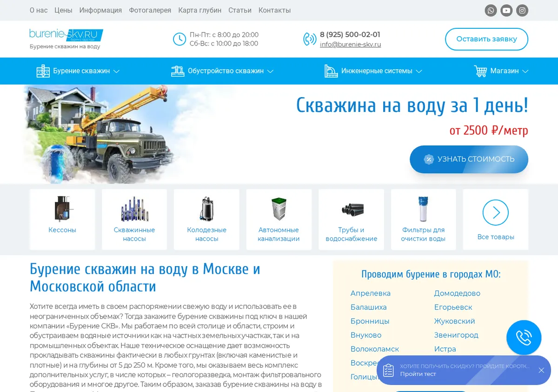Click the circled arrow for Все товары
The height and width of the screenshot is (392, 558).
point(496,213)
